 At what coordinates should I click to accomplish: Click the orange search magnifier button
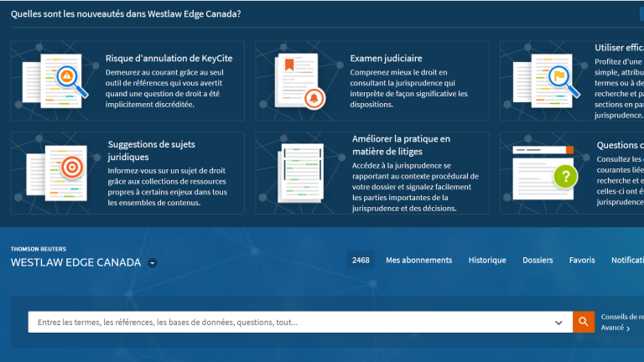click(584, 322)
